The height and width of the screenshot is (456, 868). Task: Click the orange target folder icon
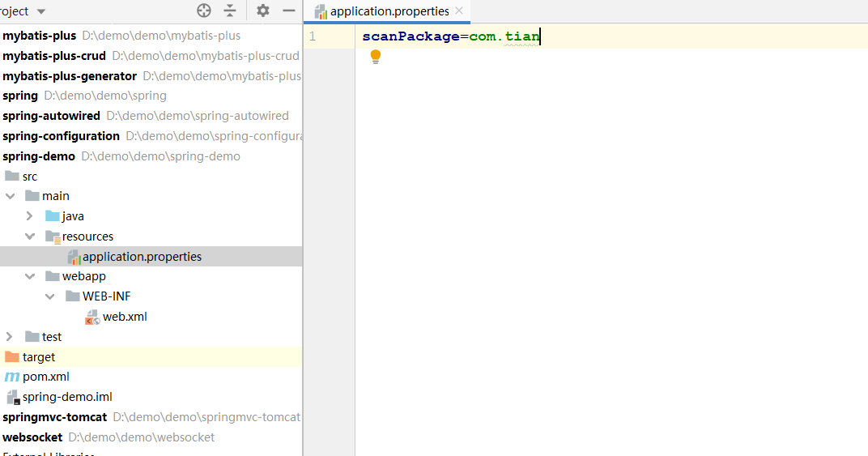(x=11, y=357)
